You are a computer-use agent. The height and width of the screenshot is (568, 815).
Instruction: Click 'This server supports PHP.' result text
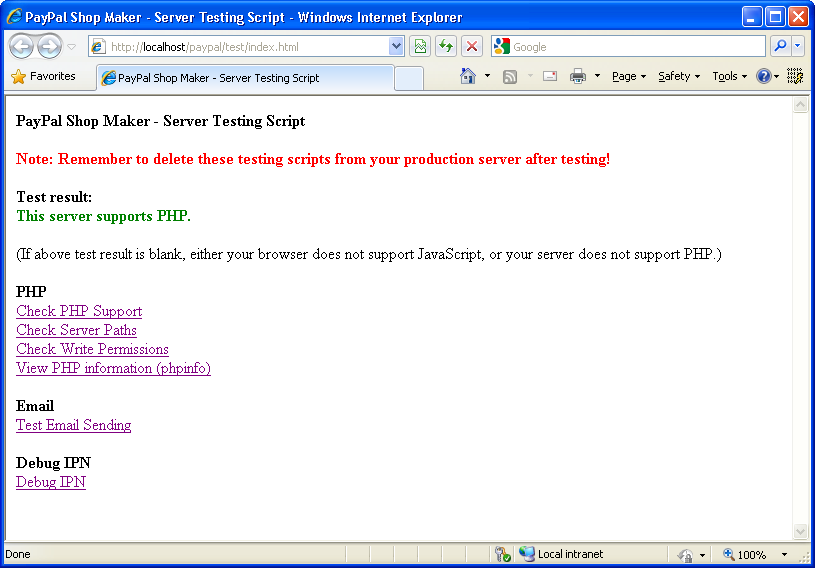(103, 216)
